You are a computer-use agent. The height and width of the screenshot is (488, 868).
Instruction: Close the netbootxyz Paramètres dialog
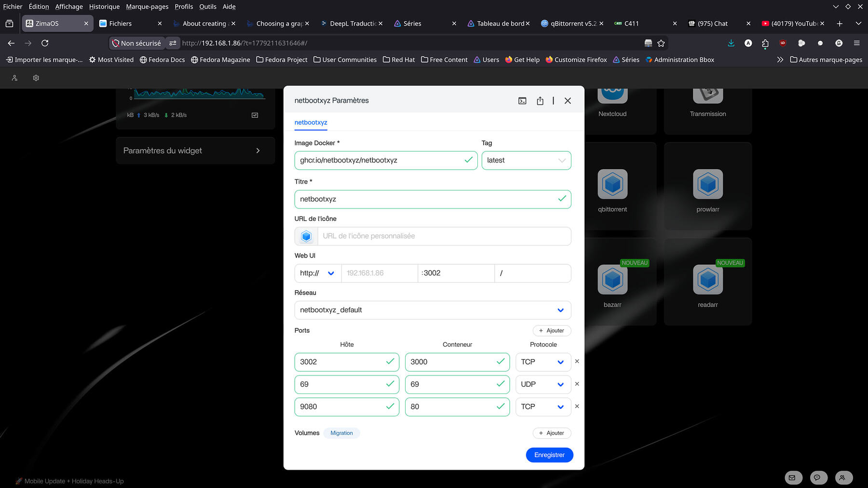568,101
